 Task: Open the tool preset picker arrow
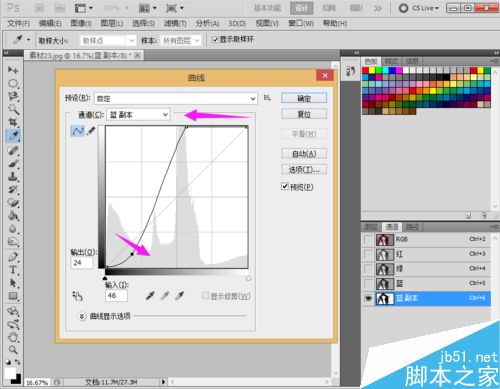pos(28,40)
